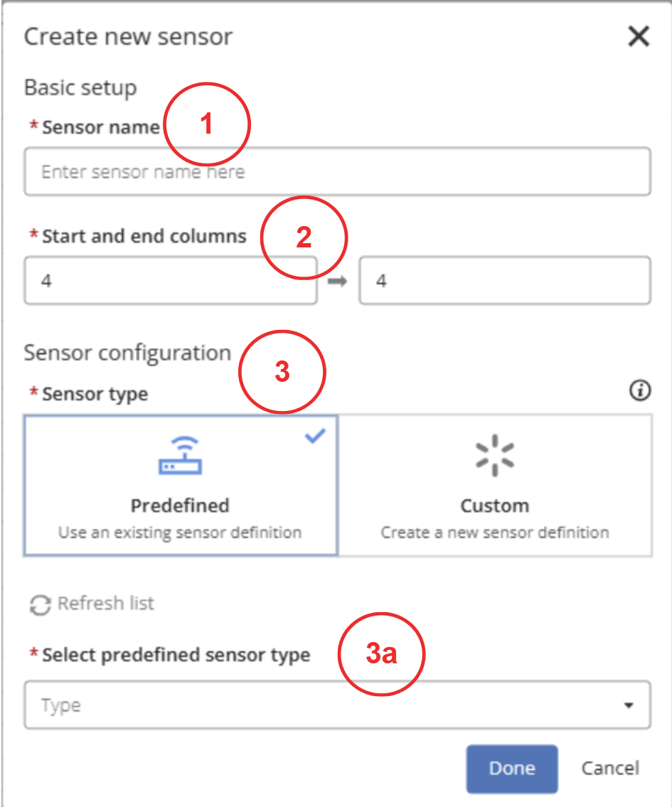The width and height of the screenshot is (672, 807).
Task: Open the predefined sensor Type combo box
Action: click(x=337, y=705)
